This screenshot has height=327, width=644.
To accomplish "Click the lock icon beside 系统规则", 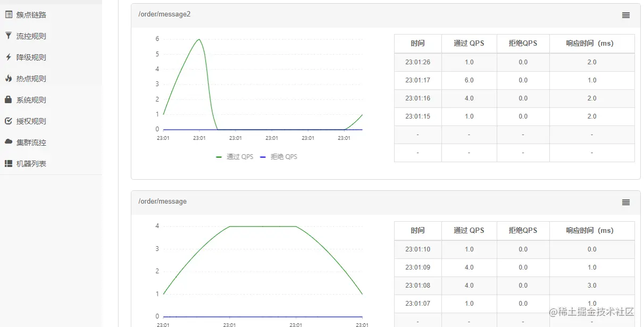I will pos(9,99).
